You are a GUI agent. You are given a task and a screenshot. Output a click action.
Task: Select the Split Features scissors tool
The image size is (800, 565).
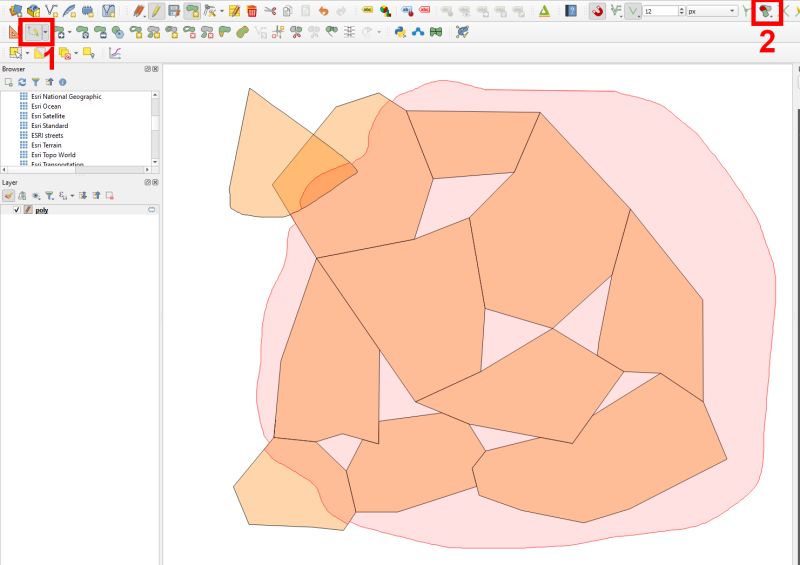coord(296,32)
